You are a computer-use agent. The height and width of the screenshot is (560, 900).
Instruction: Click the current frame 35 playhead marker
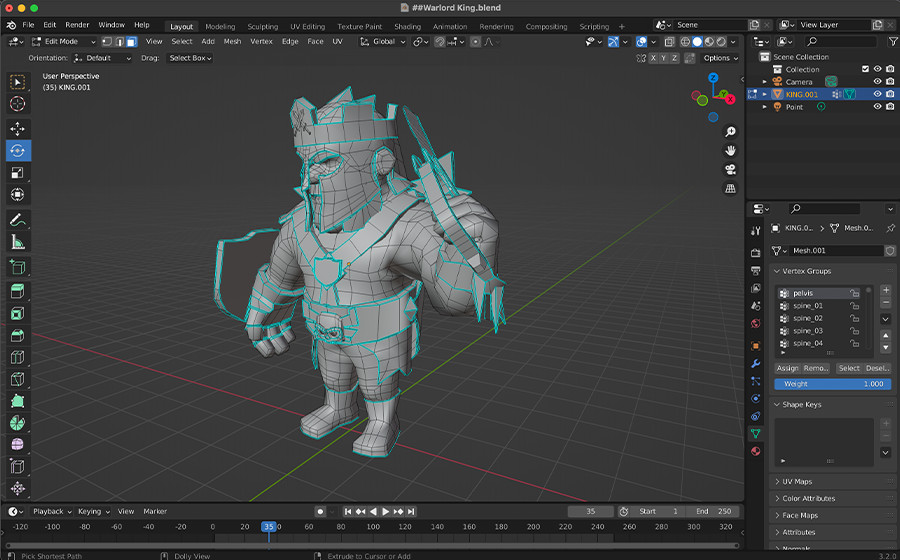click(x=268, y=526)
